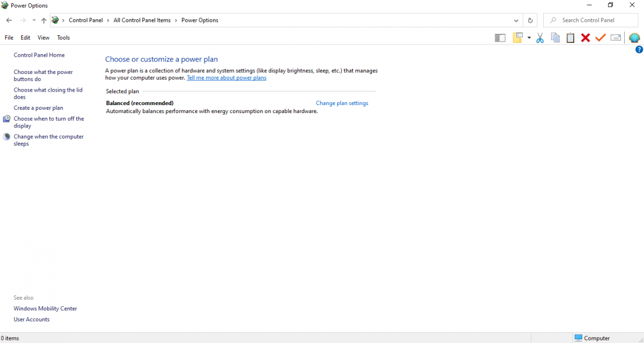Image resolution: width=644 pixels, height=343 pixels.
Task: Open Tell me more about power plans
Action: pos(226,78)
